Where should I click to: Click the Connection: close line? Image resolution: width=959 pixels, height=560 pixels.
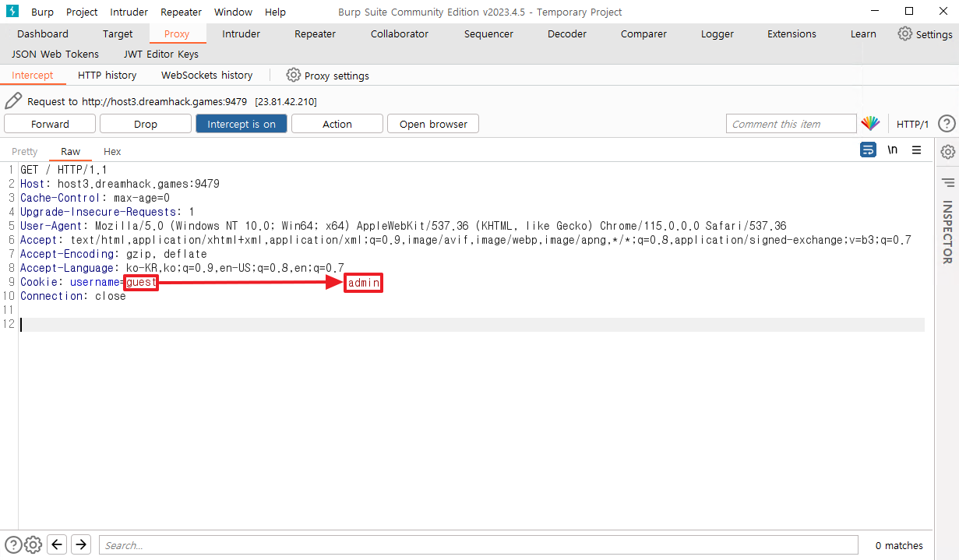click(x=73, y=296)
